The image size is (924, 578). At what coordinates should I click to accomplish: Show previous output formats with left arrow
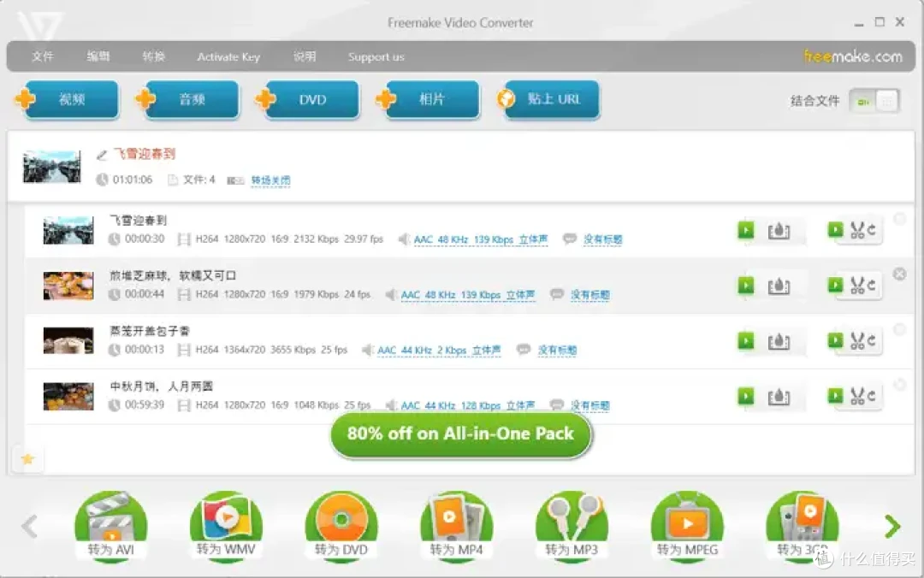pyautogui.click(x=29, y=526)
